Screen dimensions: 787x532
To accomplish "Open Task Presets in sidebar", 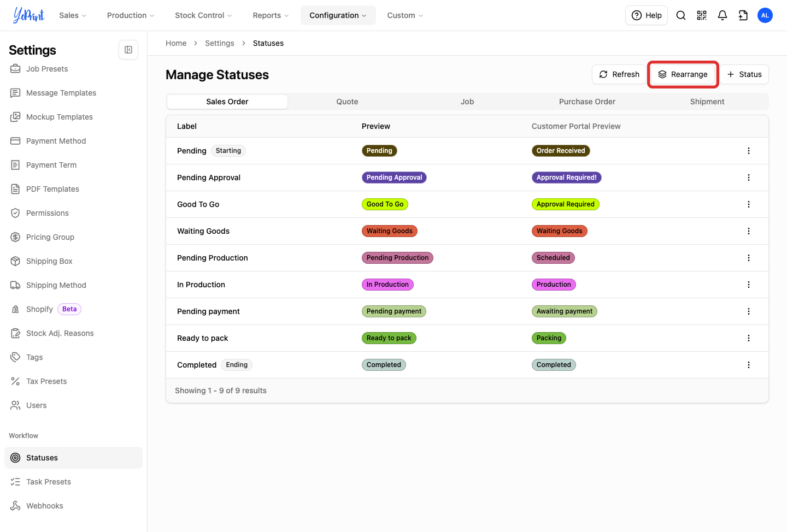I will [73, 482].
